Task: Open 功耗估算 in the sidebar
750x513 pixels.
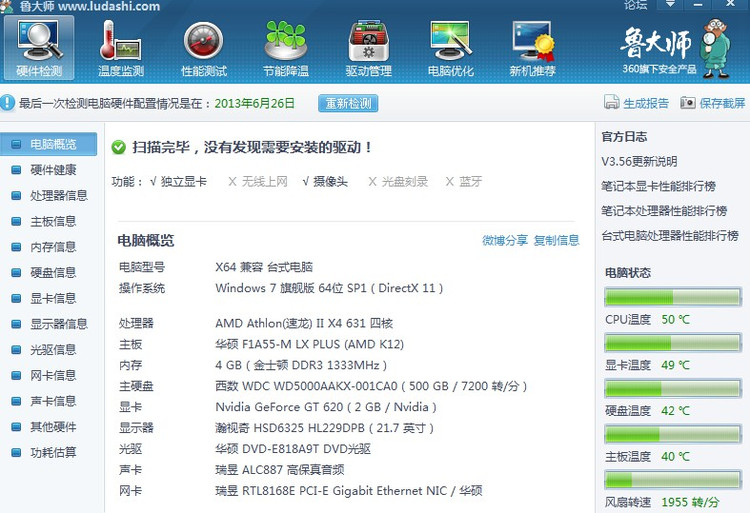Action: click(x=52, y=452)
